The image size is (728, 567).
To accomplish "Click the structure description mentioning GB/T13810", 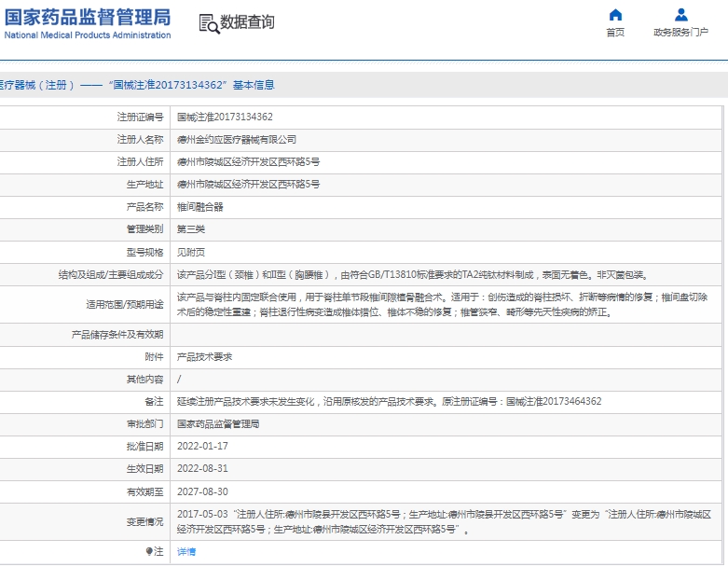I will (x=412, y=274).
